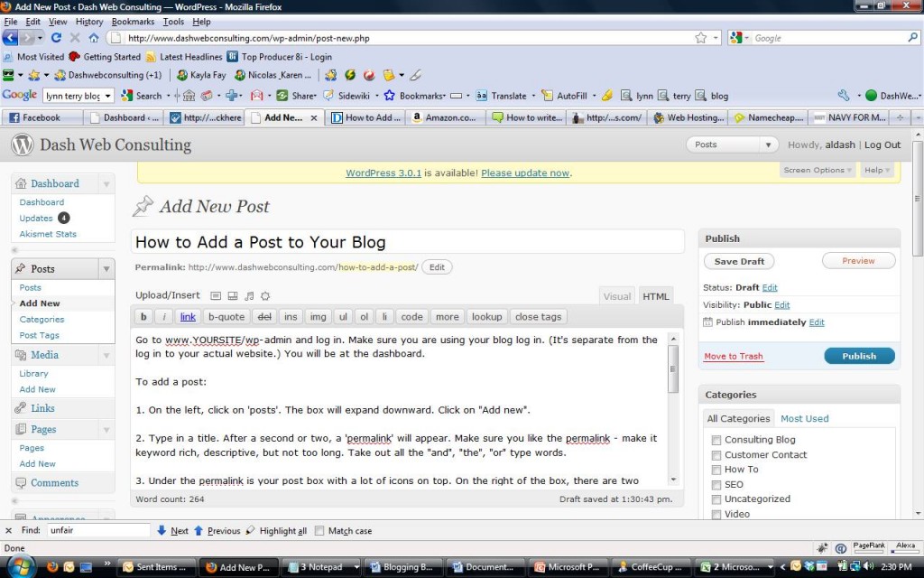Open the Add Audio uploader

249,295
